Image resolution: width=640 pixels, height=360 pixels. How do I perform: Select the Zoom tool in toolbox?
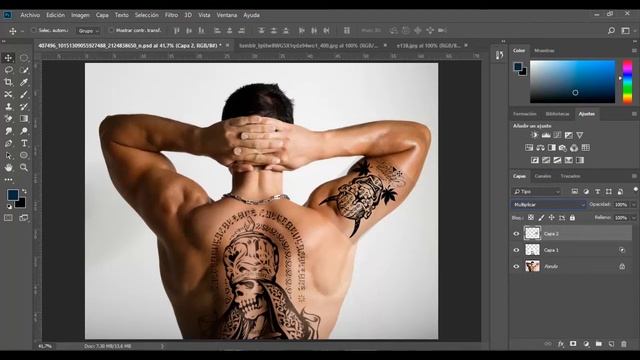click(x=24, y=167)
